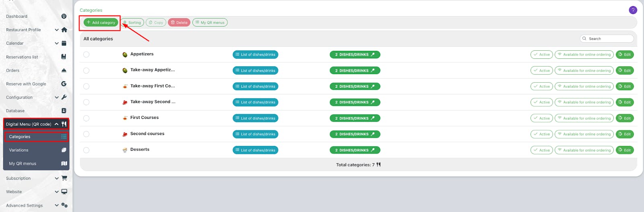The width and height of the screenshot is (644, 212).
Task: Open List of dishes/drinks for Second courses
Action: 255,134
